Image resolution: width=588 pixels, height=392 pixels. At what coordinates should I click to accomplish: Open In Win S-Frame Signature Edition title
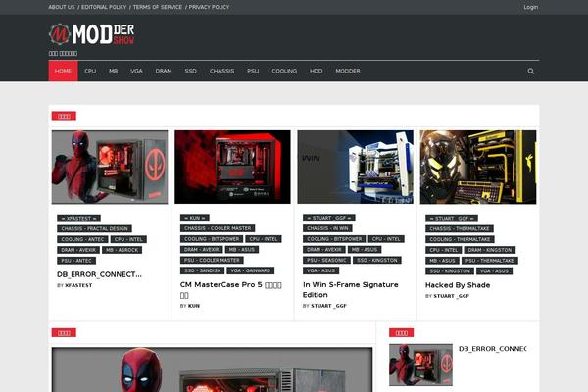pos(351,290)
